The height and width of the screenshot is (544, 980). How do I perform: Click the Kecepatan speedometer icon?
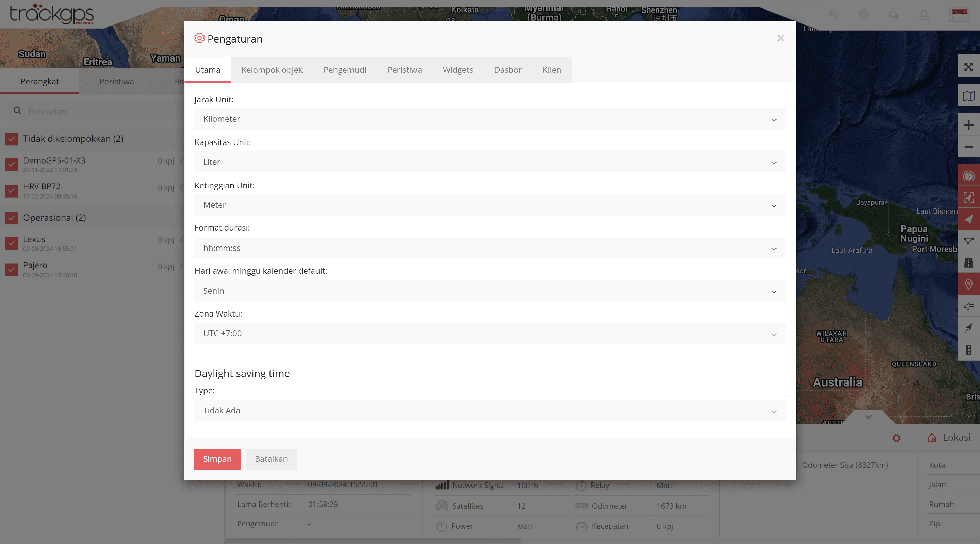pos(582,526)
